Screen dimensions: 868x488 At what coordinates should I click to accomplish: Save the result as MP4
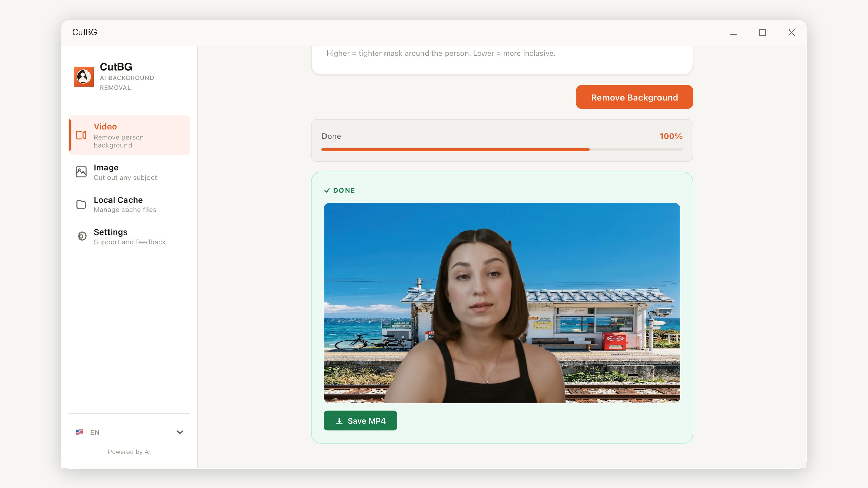(x=360, y=421)
